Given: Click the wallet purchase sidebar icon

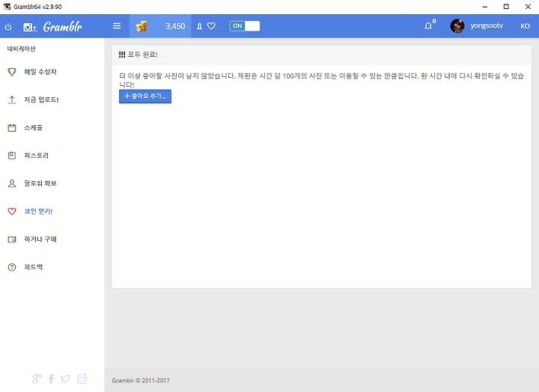Looking at the screenshot, I should click(x=12, y=239).
